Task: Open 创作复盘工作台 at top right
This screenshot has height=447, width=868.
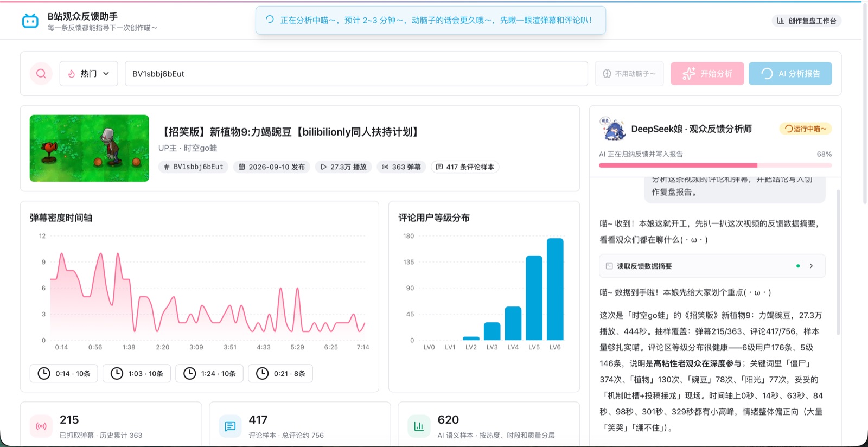Action: (x=806, y=21)
